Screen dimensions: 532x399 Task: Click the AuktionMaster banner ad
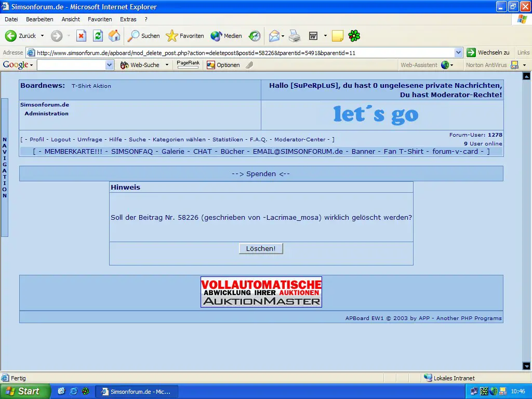click(261, 292)
